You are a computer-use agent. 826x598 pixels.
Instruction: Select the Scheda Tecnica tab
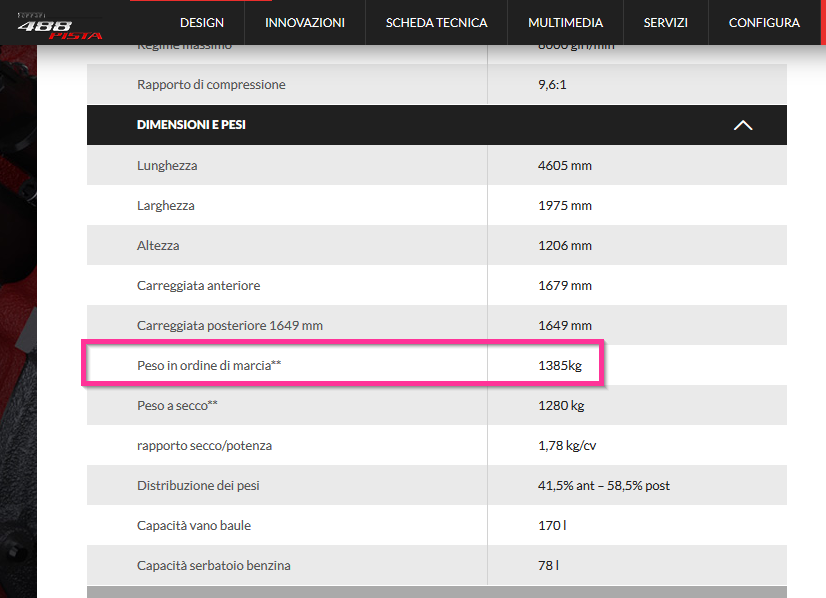[x=436, y=22]
